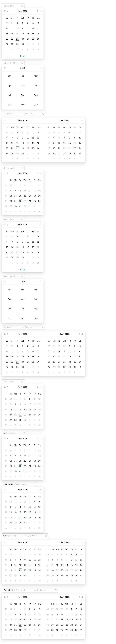Open 2016 year selector below smiley-suffix Select date input
116x644 pixels.
click(25, 11)
